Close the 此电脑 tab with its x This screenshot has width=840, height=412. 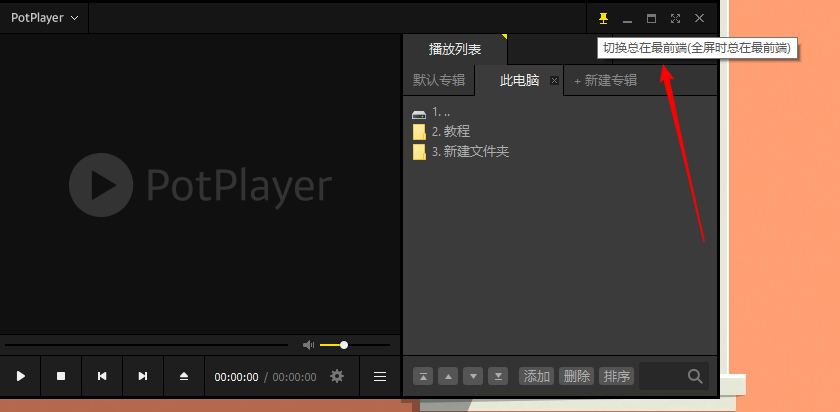pyautogui.click(x=554, y=80)
